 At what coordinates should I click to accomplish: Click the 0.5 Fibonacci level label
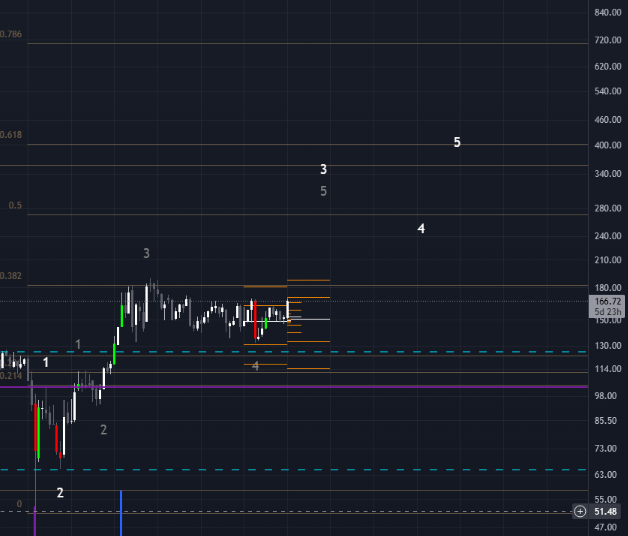[15, 205]
